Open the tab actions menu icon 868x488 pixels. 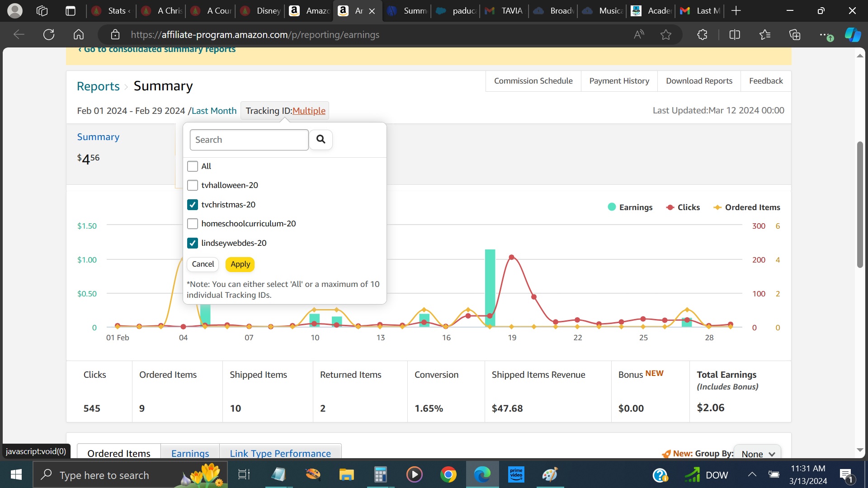(x=71, y=10)
